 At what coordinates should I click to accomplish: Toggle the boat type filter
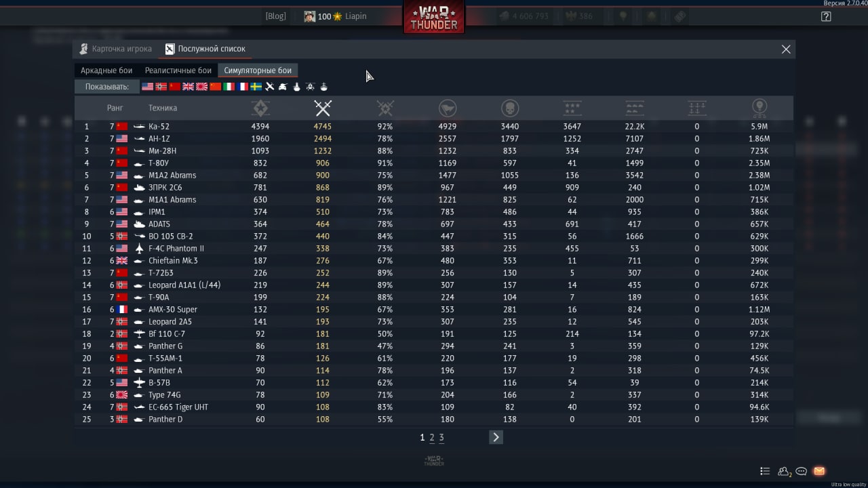[x=323, y=87]
